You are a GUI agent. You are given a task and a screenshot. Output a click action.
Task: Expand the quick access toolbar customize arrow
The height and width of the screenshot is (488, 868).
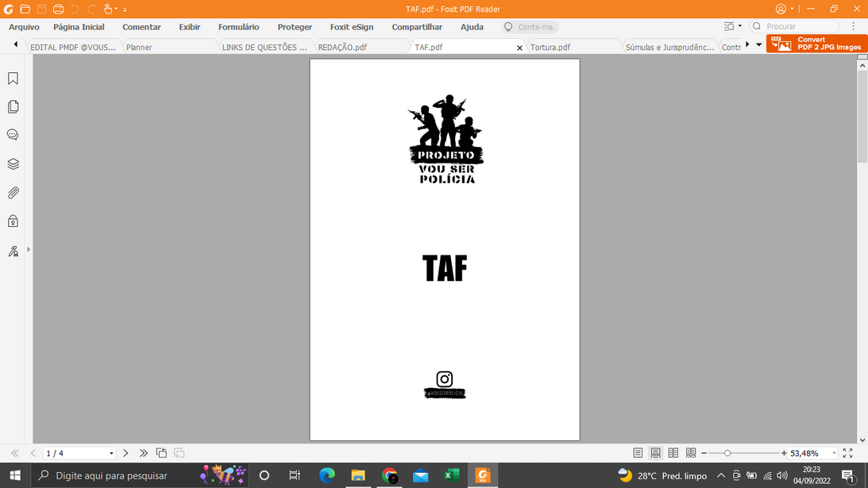125,10
